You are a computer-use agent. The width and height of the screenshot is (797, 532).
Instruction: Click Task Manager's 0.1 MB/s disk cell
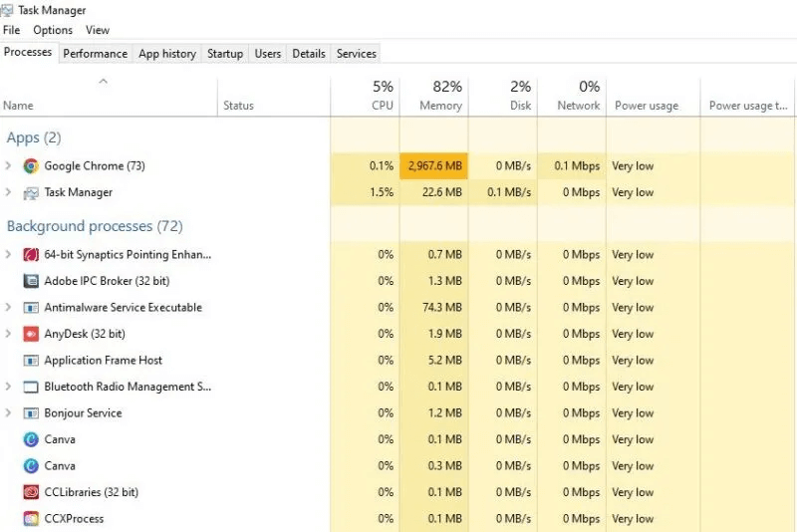tap(503, 192)
